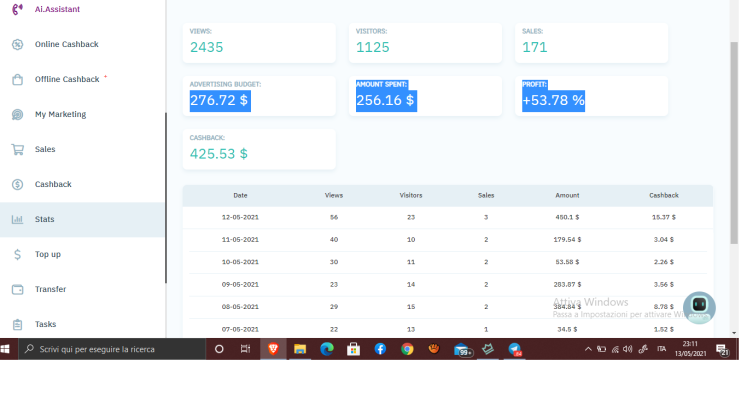
Task: Click the Cashback column header
Action: tap(664, 195)
